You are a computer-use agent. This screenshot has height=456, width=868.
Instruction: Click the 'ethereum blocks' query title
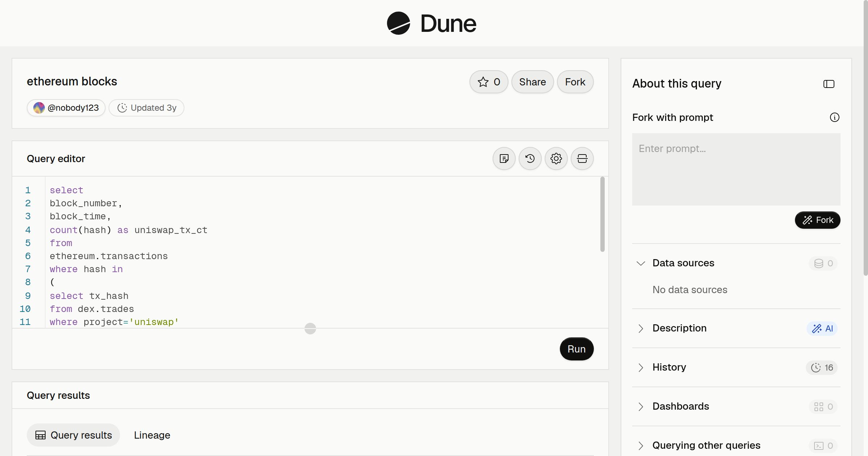click(72, 81)
